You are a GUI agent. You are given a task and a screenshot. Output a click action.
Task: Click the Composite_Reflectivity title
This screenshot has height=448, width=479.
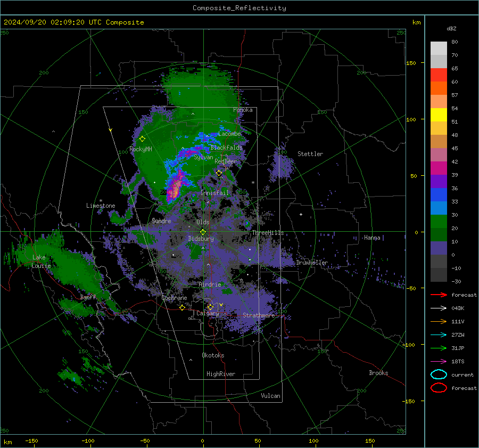click(240, 8)
